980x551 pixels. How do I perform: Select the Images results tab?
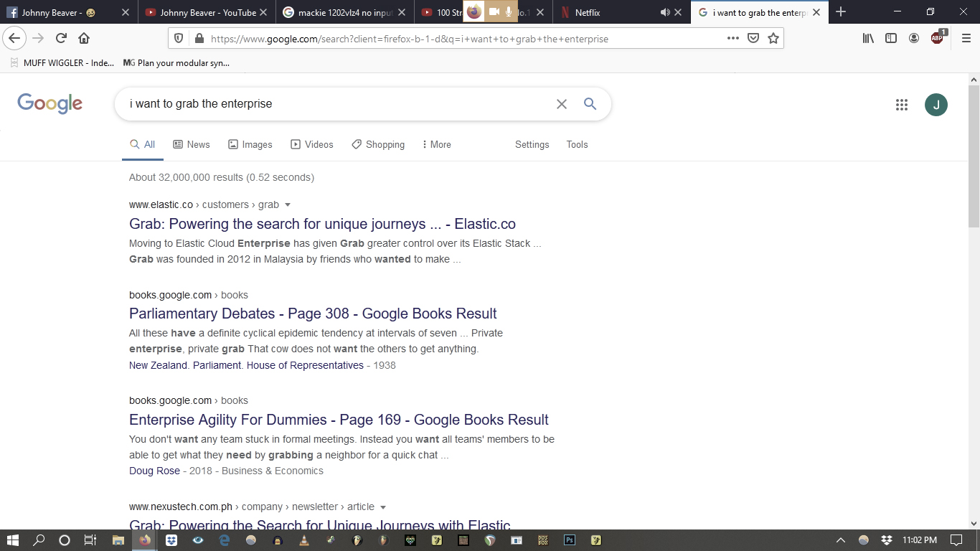(250, 144)
